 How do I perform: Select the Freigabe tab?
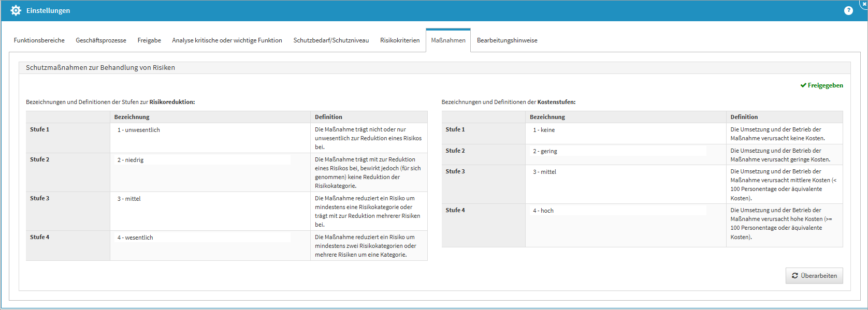click(x=149, y=40)
